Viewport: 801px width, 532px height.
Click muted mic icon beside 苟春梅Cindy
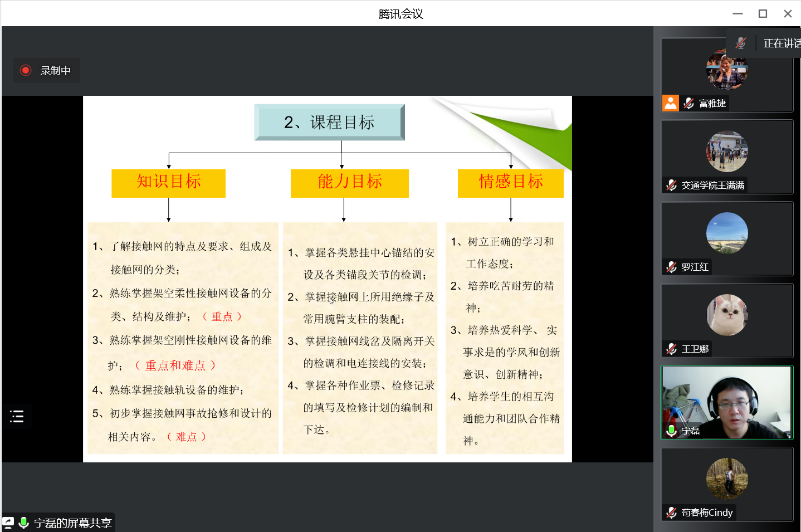(672, 513)
